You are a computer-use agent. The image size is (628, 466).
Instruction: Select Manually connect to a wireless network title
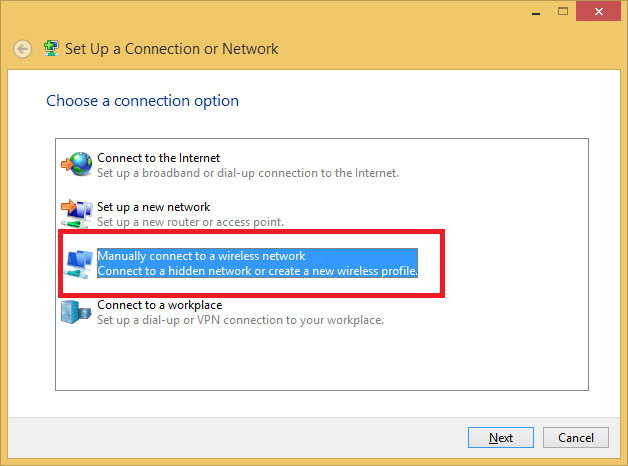201,257
